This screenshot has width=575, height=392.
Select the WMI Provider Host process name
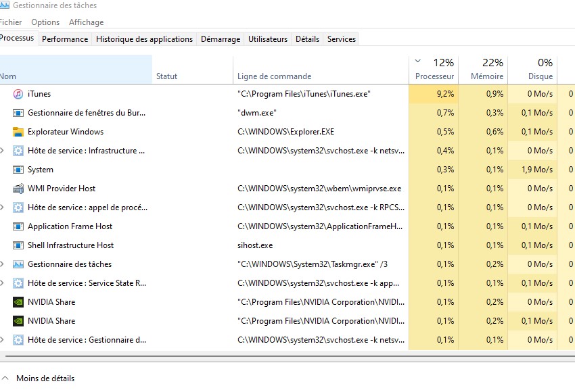point(62,189)
